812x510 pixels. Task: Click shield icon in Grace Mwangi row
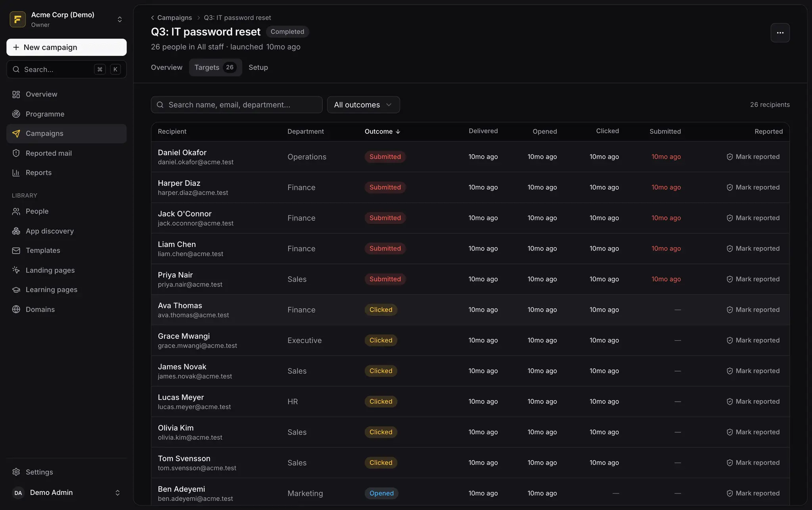tap(730, 340)
